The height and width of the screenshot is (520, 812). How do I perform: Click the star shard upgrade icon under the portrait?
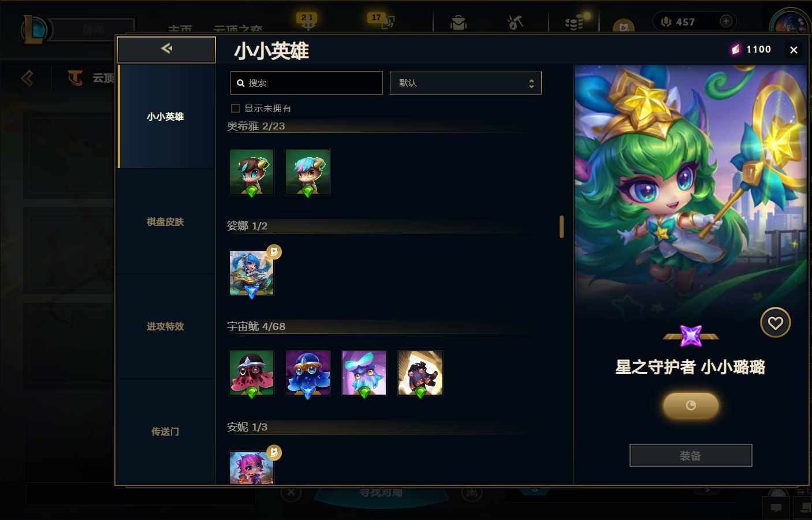(x=691, y=336)
